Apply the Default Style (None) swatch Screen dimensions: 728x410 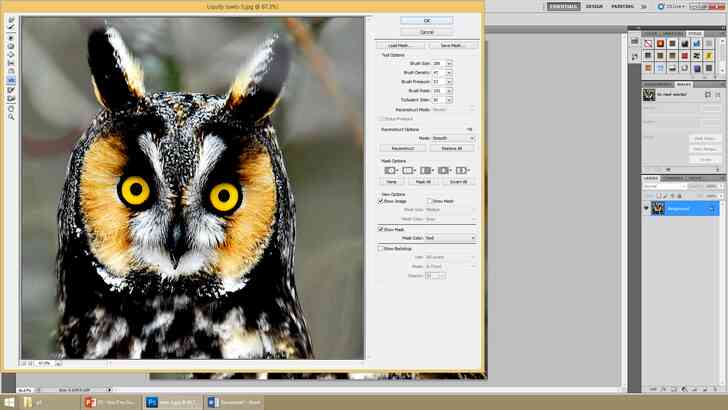pos(648,44)
